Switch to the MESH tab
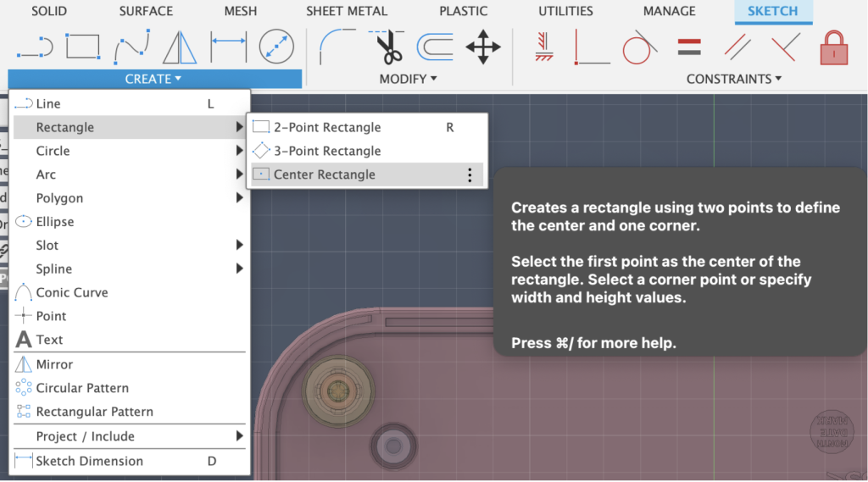Image resolution: width=868 pixels, height=482 pixels. click(240, 11)
